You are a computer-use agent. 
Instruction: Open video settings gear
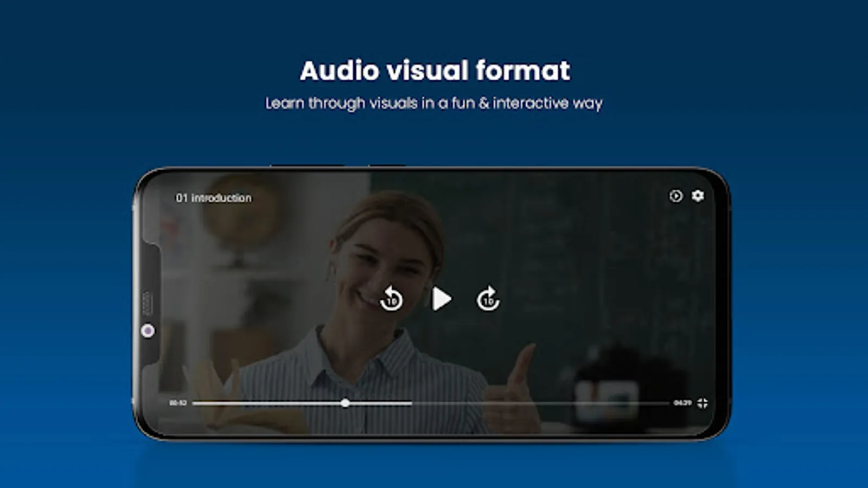point(698,195)
